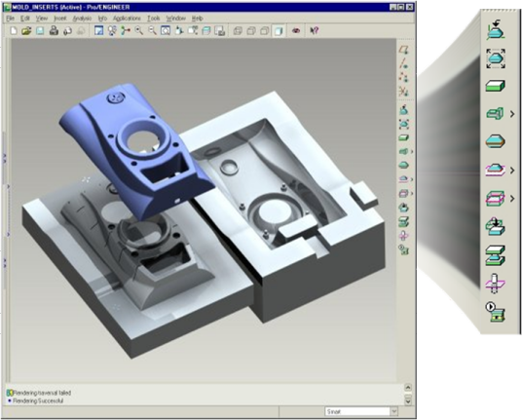The height and width of the screenshot is (420, 522).
Task: Open the saved view list icon
Action: tap(193, 31)
